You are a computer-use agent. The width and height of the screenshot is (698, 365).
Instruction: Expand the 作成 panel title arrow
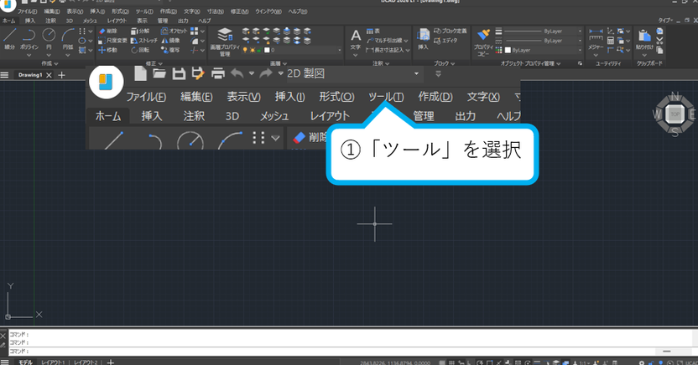click(x=56, y=64)
